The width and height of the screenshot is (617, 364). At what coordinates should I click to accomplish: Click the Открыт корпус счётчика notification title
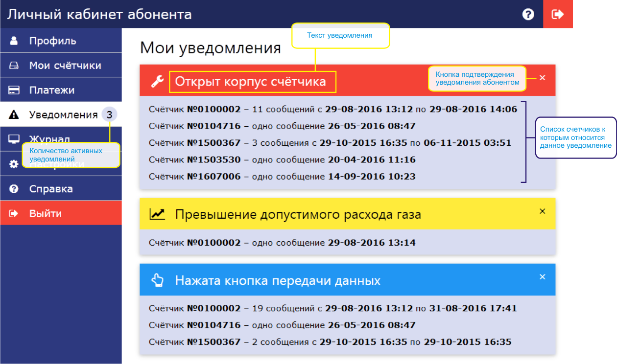[x=251, y=82]
